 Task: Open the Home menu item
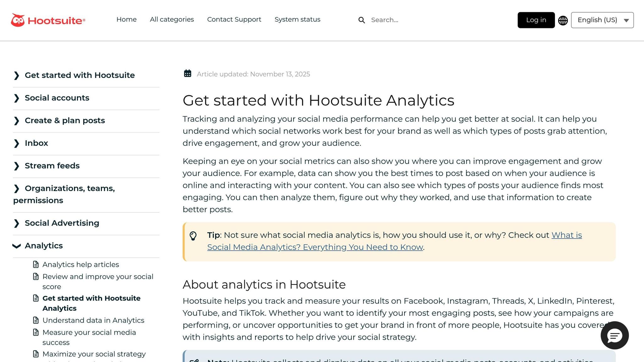(x=126, y=19)
